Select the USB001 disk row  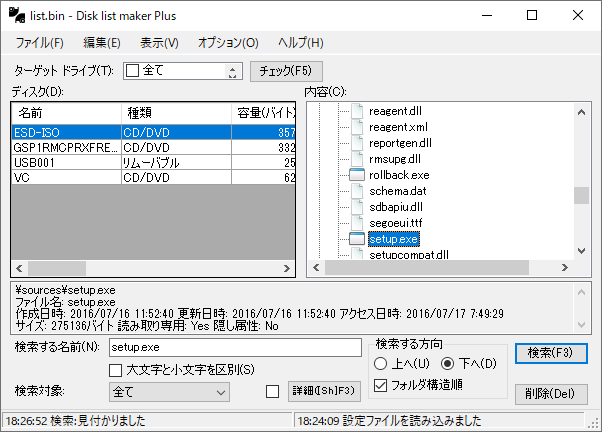click(154, 162)
